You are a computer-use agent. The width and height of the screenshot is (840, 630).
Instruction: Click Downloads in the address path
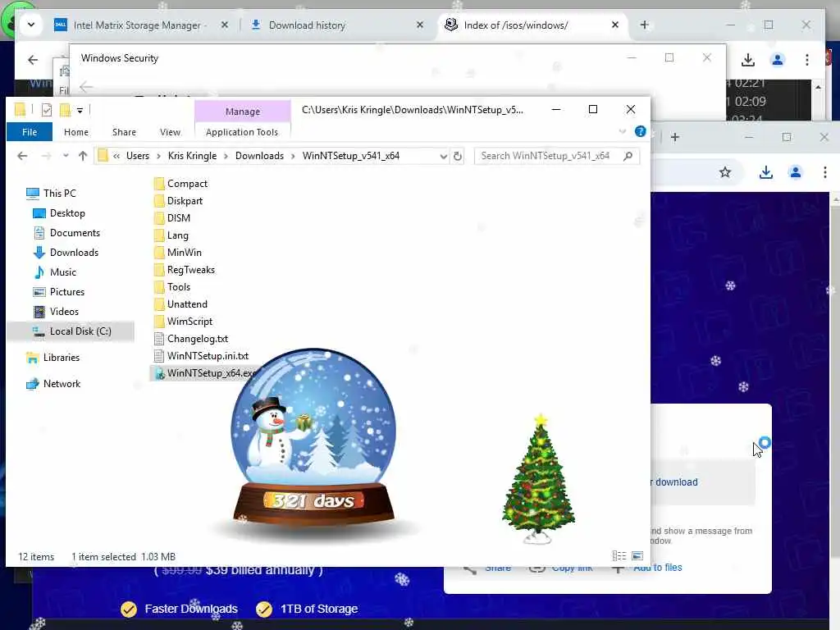259,156
